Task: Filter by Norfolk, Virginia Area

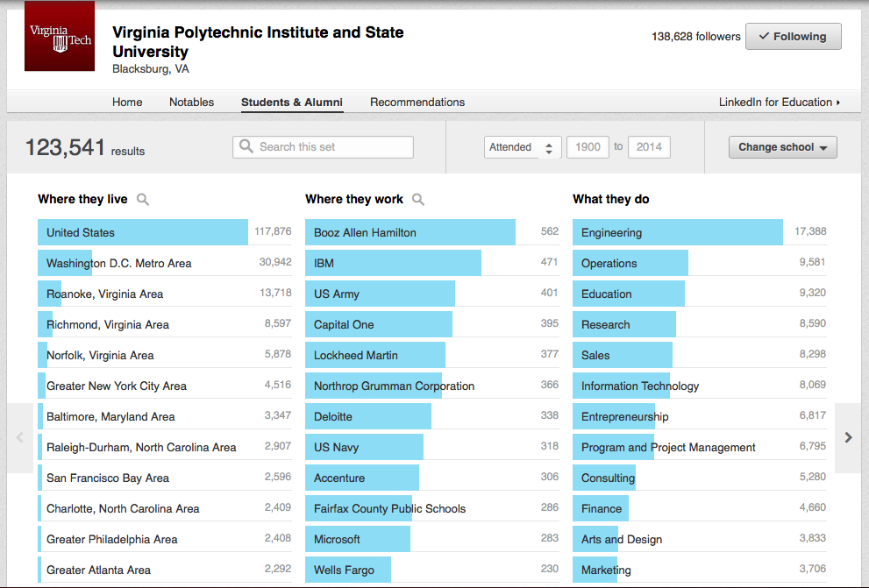Action: tap(165, 356)
